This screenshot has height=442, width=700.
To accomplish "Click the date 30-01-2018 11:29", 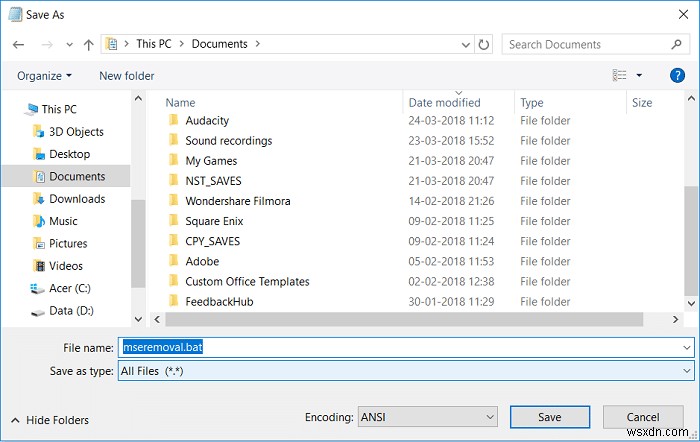I will click(x=451, y=302).
